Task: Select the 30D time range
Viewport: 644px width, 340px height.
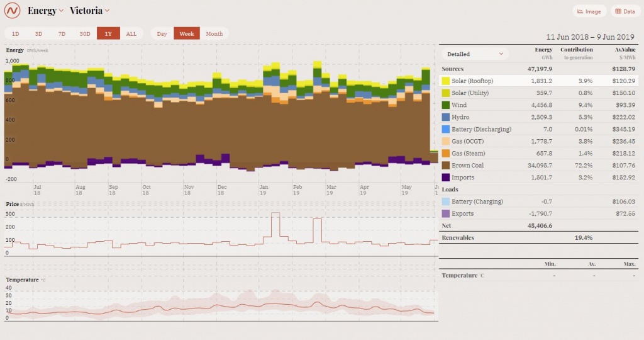Action: pyautogui.click(x=84, y=34)
